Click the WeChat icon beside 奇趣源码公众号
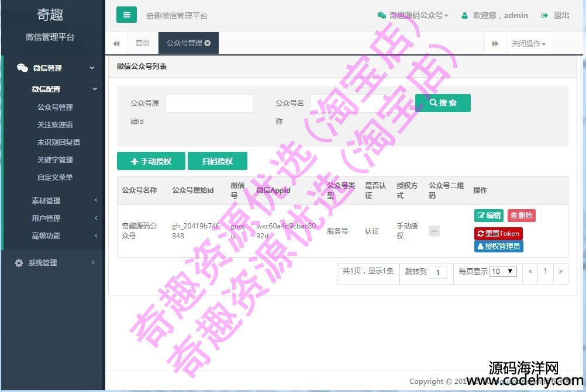 coord(381,15)
